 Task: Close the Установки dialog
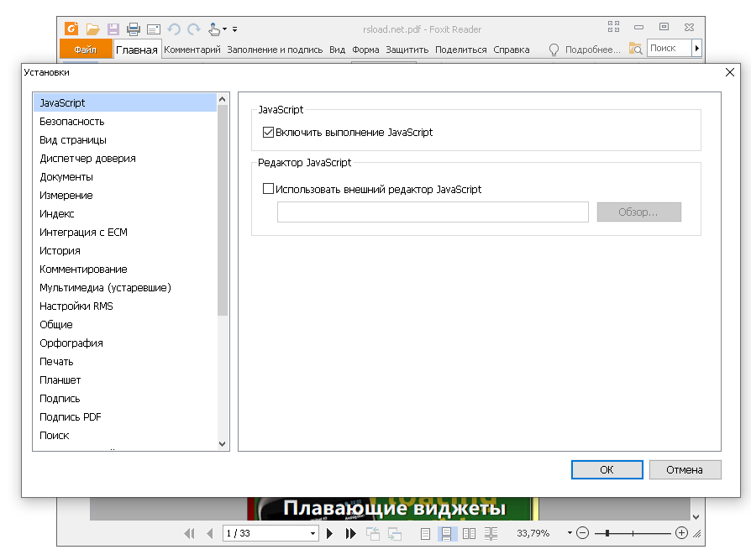point(729,72)
